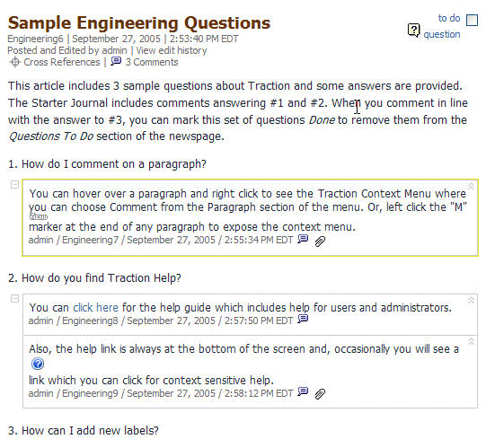Screen dimensions: 486x448
Task: Collapse the comments under question 2
Action: (14, 298)
